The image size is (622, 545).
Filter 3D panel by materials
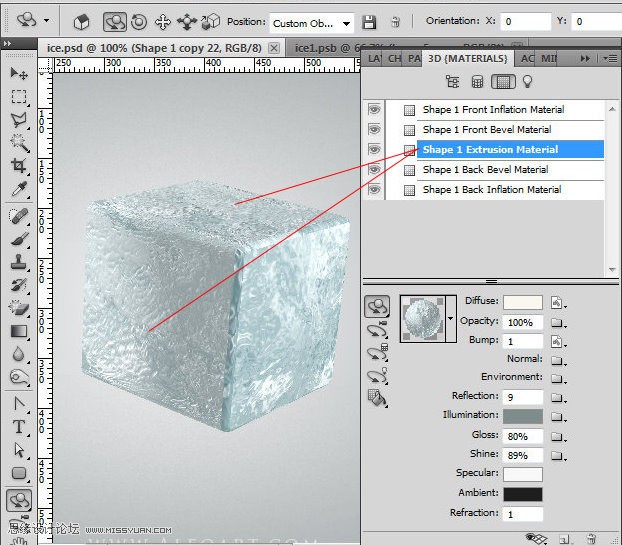(503, 82)
